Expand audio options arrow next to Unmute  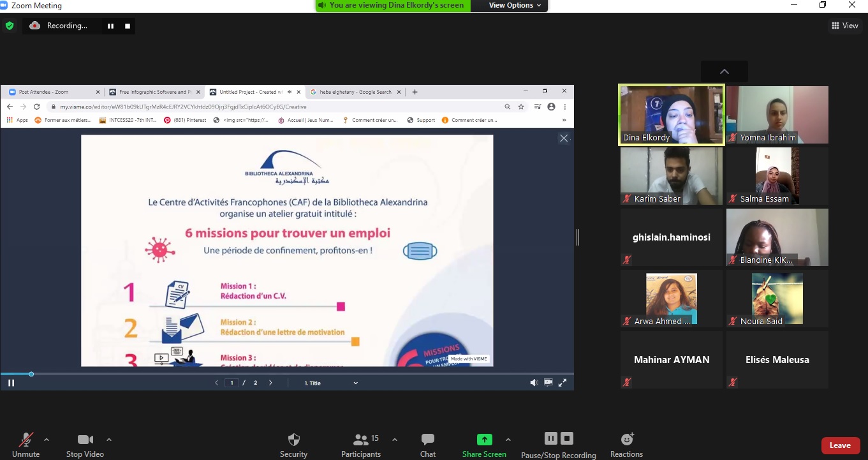47,440
